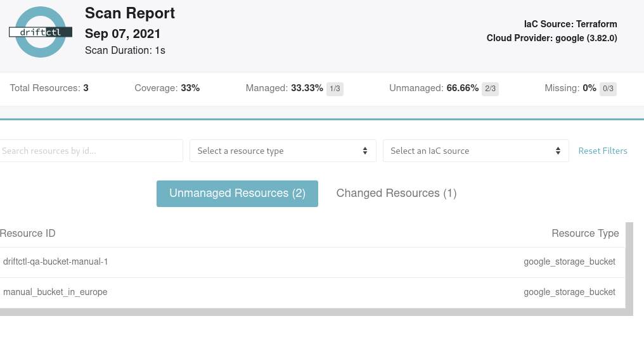Click the 2/3 badge next to Unmanaged
Screen dimensions: 644x340
tap(490, 89)
